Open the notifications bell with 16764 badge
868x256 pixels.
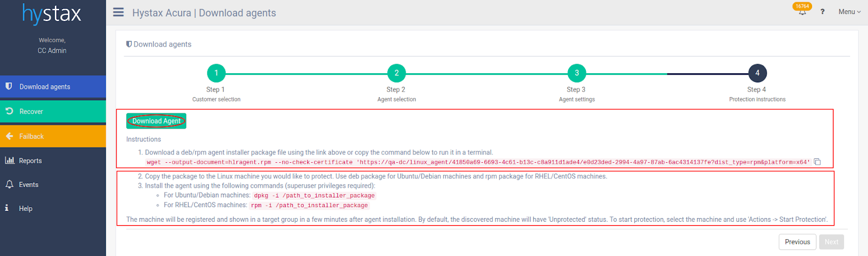802,10
